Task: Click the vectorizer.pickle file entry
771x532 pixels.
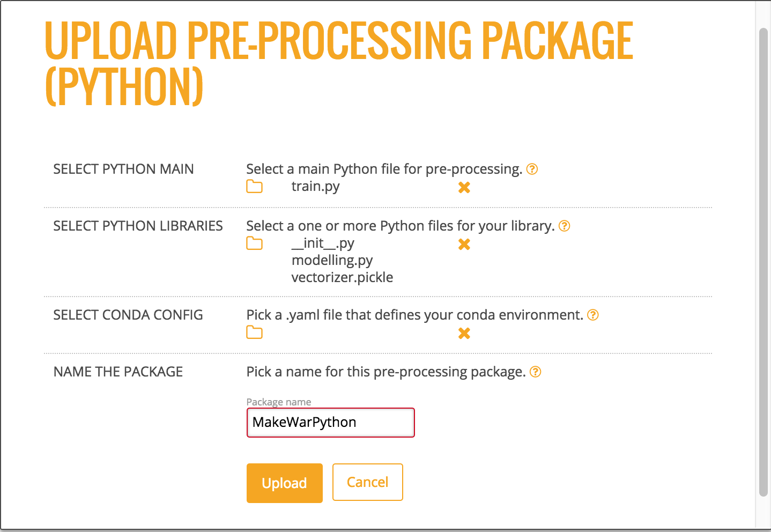Action: (342, 277)
